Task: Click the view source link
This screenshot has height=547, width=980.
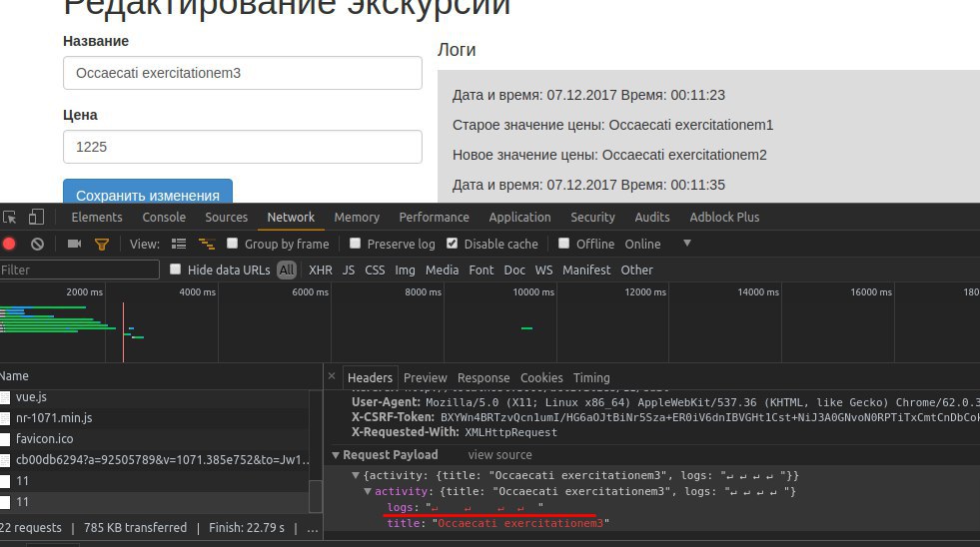Action: click(x=500, y=455)
